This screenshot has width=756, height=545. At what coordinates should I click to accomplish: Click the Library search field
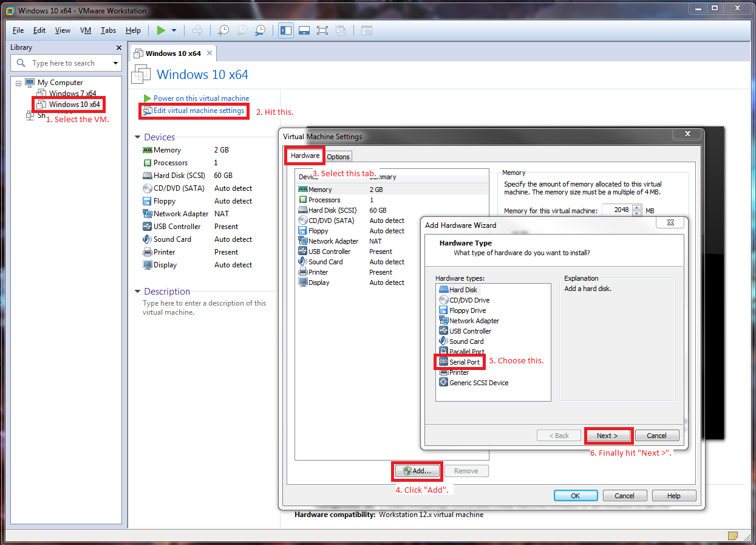[66, 63]
